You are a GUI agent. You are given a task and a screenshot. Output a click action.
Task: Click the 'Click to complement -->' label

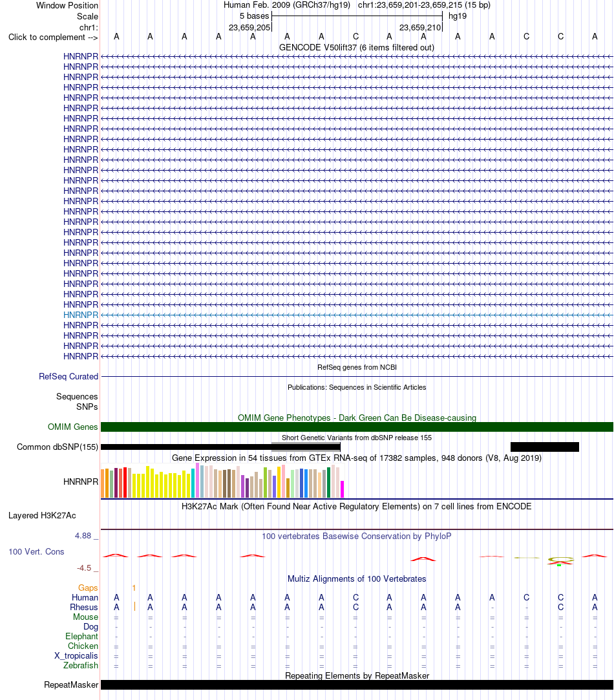[x=53, y=37]
